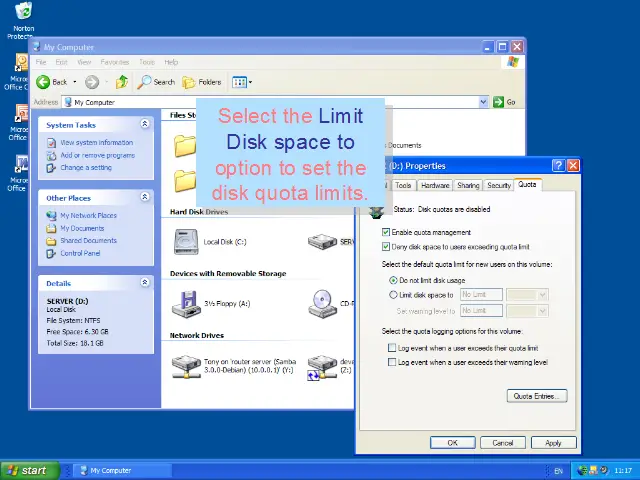This screenshot has width=640, height=480.
Task: Toggle the Folders pane button
Action: tap(202, 82)
